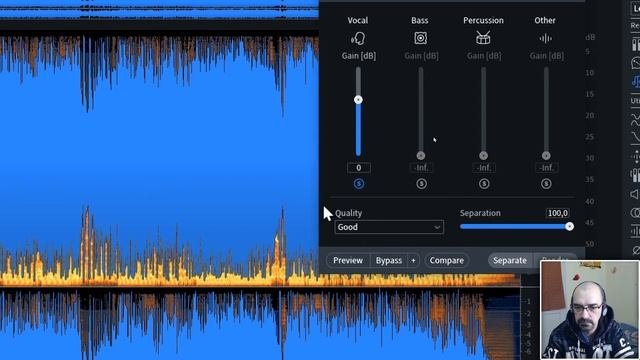Click the dB unit label on the scale
640x360 pixels.
(x=590, y=37)
